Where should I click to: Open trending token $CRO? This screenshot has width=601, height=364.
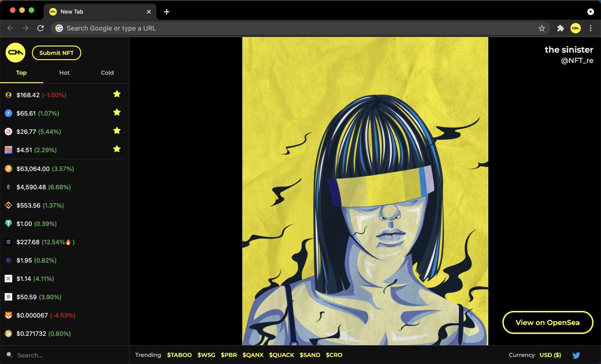coord(334,355)
